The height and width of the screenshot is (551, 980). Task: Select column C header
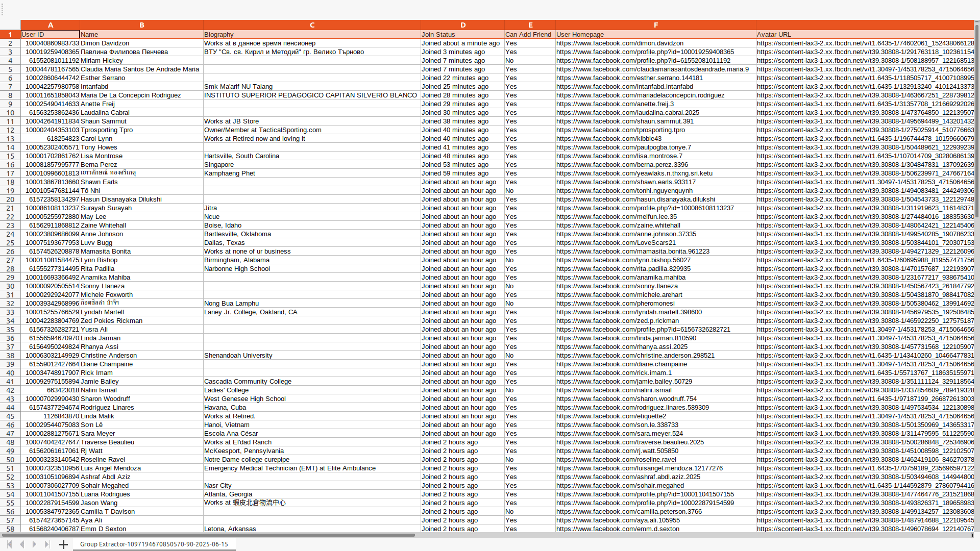point(312,25)
